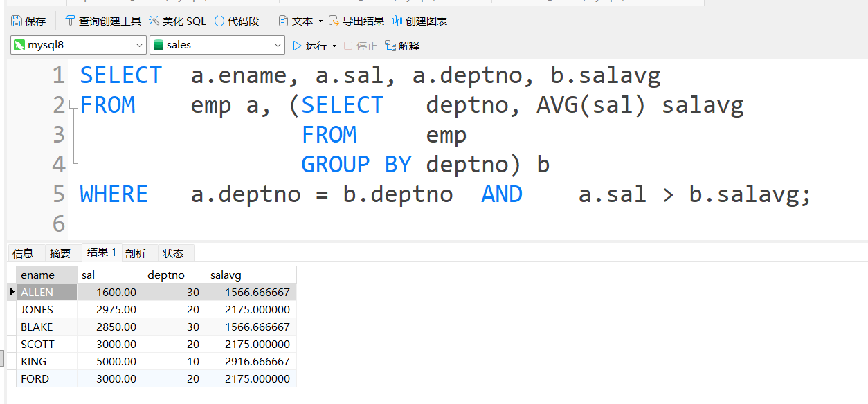The image size is (868, 404).
Task: Click the deptno column header
Action: point(174,275)
